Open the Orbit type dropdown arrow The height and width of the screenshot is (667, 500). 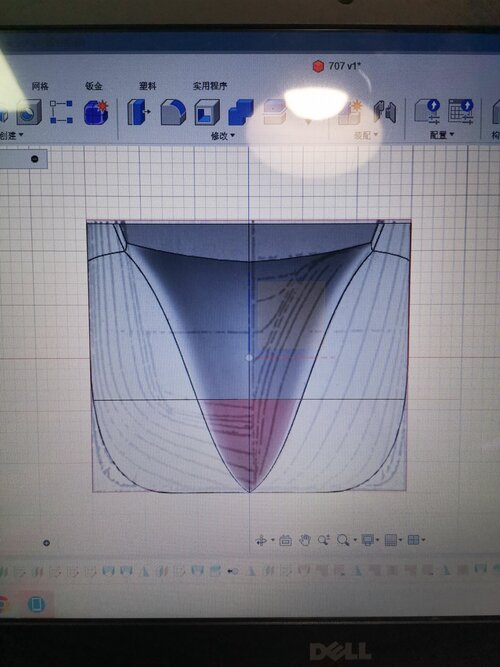click(x=272, y=541)
